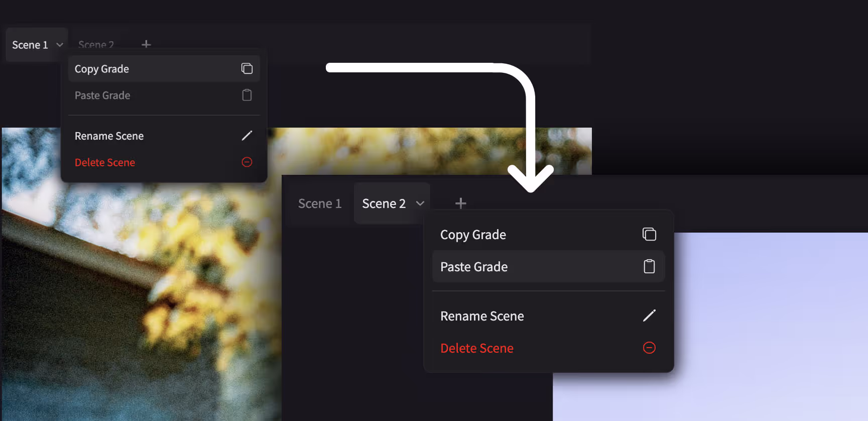This screenshot has height=421, width=868.
Task: Open the Scene 1 tab dropdown chevron
Action: coord(60,45)
